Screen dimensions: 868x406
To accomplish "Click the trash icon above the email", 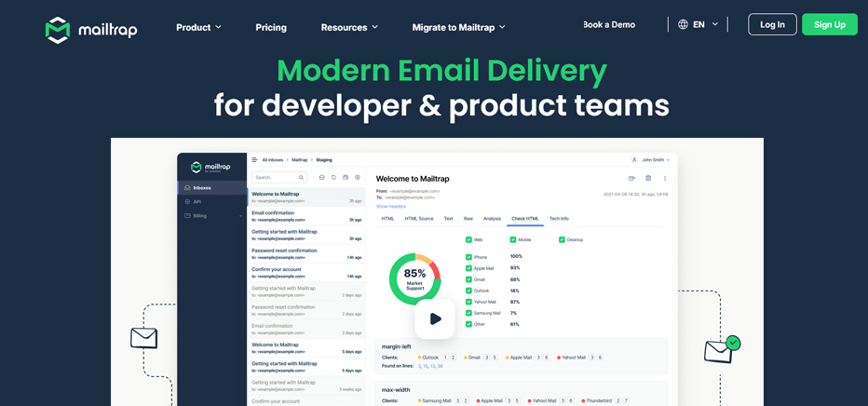I will 648,178.
